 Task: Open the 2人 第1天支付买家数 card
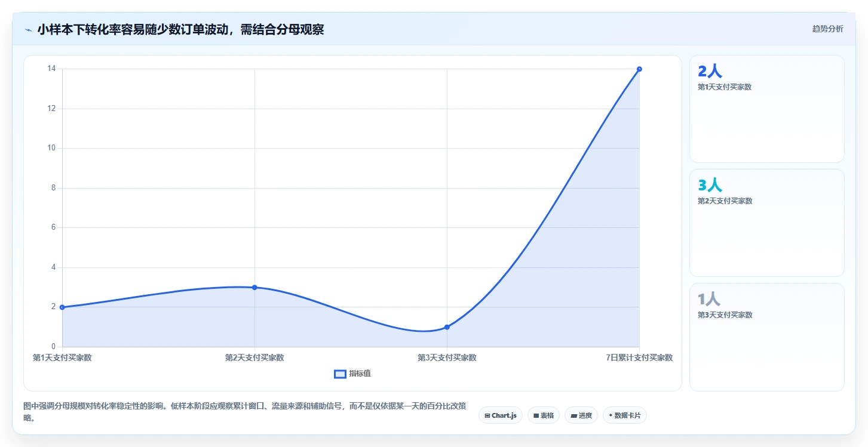tap(767, 109)
